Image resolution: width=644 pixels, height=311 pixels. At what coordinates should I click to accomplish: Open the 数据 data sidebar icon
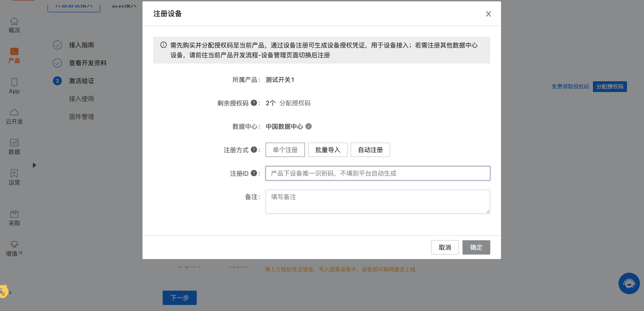[14, 147]
